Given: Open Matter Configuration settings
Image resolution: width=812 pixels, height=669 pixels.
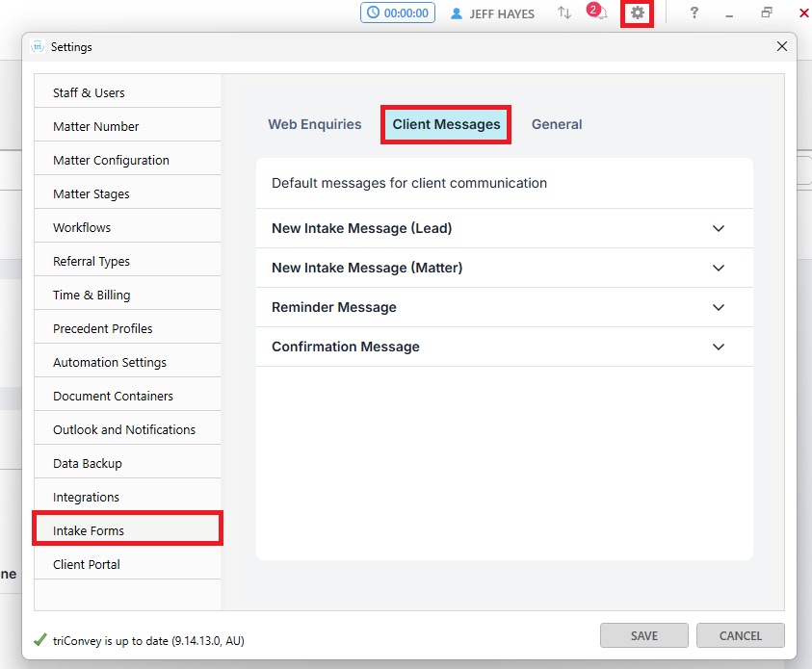Looking at the screenshot, I should pos(127,160).
